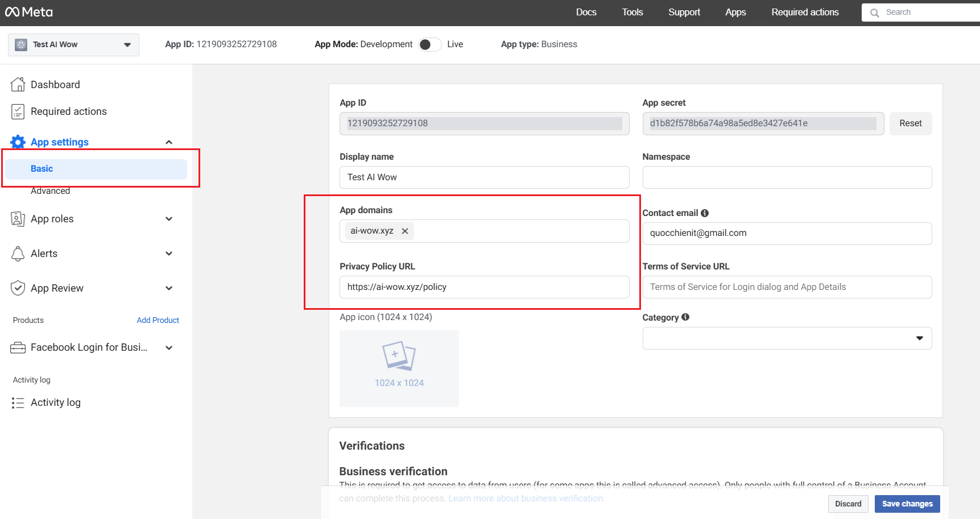This screenshot has width=980, height=519.
Task: Open the Test AI Wow app selector dropdown
Action: point(73,44)
